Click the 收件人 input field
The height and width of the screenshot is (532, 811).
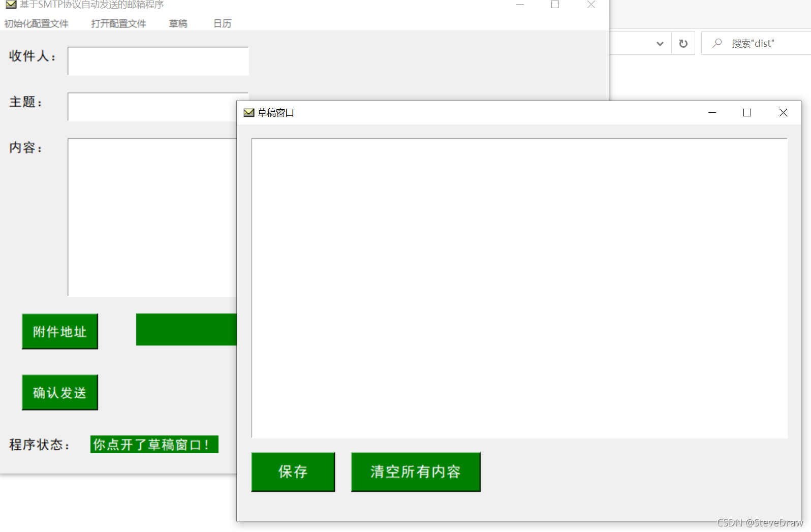[x=158, y=61]
